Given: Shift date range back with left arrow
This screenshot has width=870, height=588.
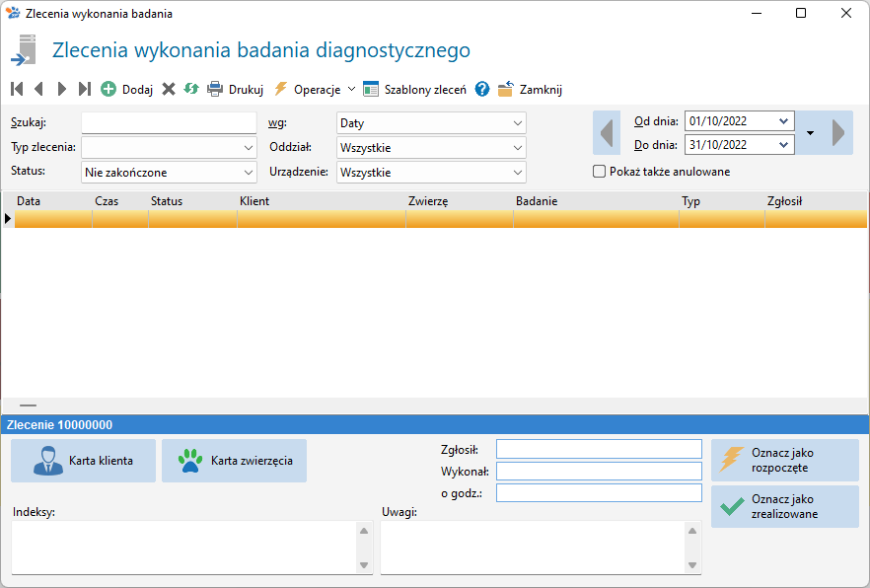Looking at the screenshot, I should tap(607, 132).
